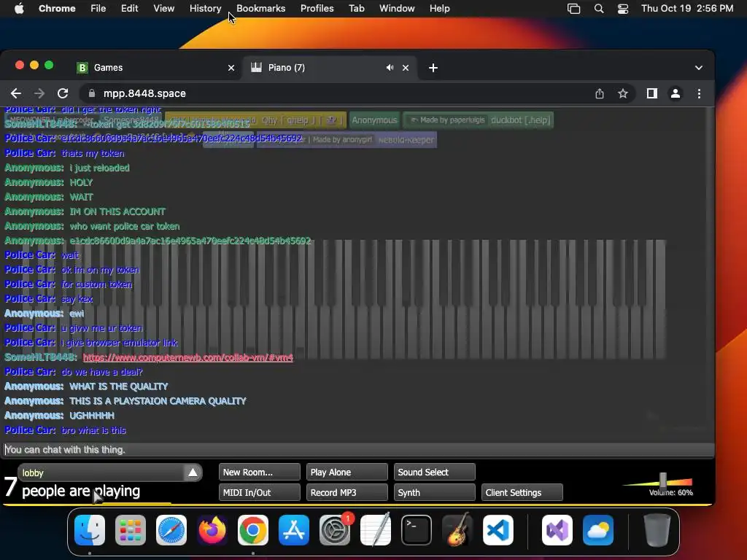Go forward with Chrome's forward arrow
The height and width of the screenshot is (560, 747).
click(x=39, y=93)
